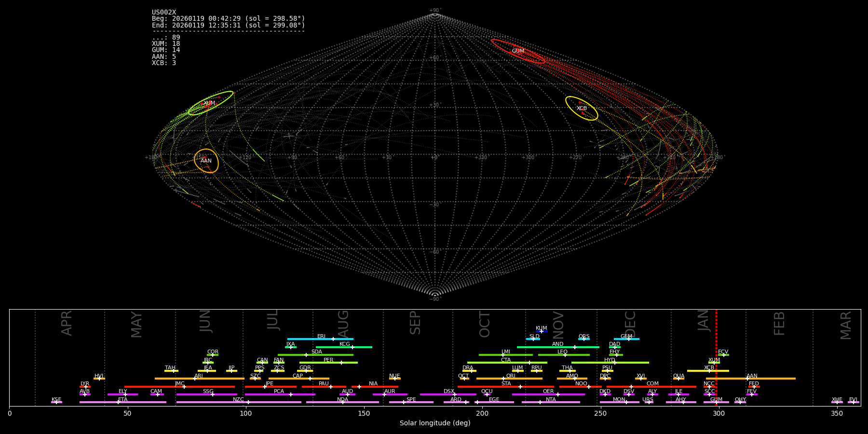Viewport: 868px width, 434px height.
Task: Click the OHY shower bar in the timeline
Action: coord(740,402)
